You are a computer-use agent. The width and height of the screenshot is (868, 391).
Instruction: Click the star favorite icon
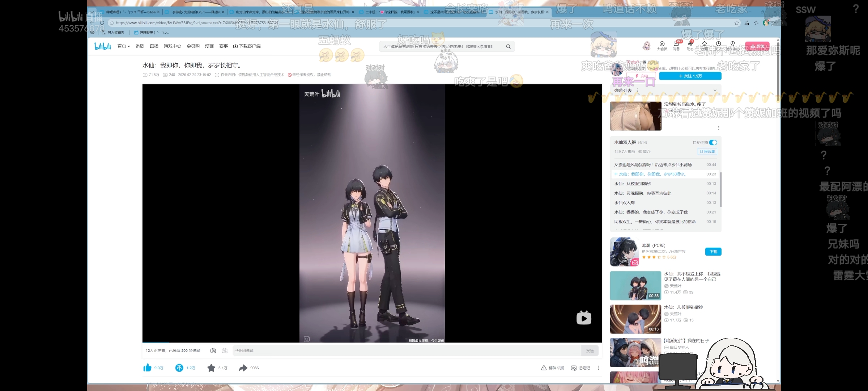click(211, 368)
